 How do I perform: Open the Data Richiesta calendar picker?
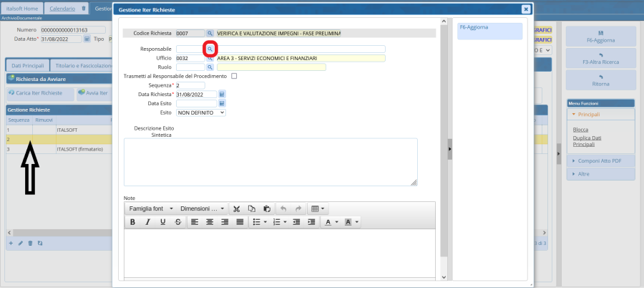222,95
